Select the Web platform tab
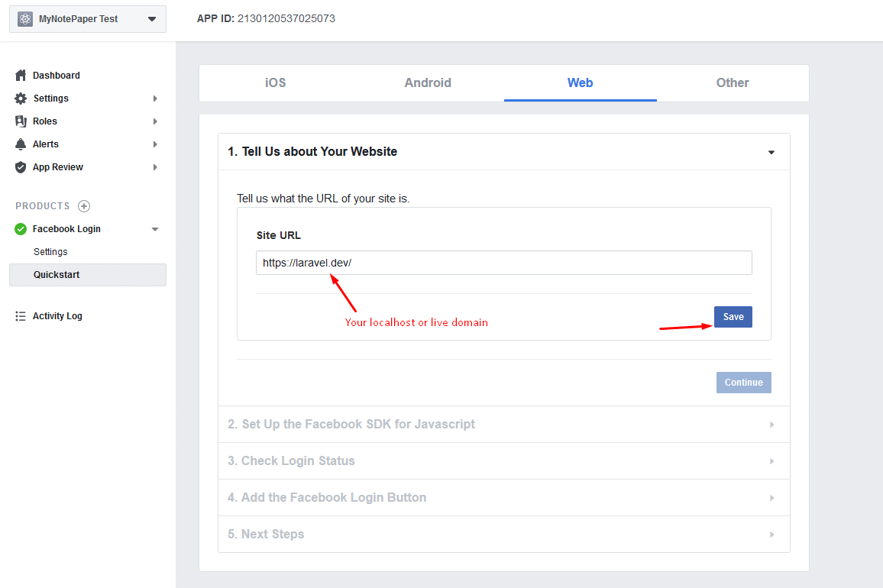Image resolution: width=883 pixels, height=588 pixels. (x=580, y=82)
